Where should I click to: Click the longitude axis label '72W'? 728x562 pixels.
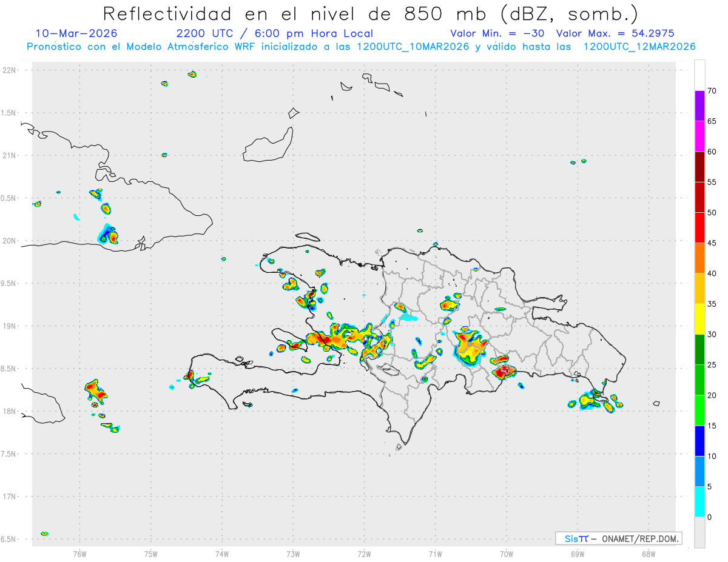[x=364, y=554]
